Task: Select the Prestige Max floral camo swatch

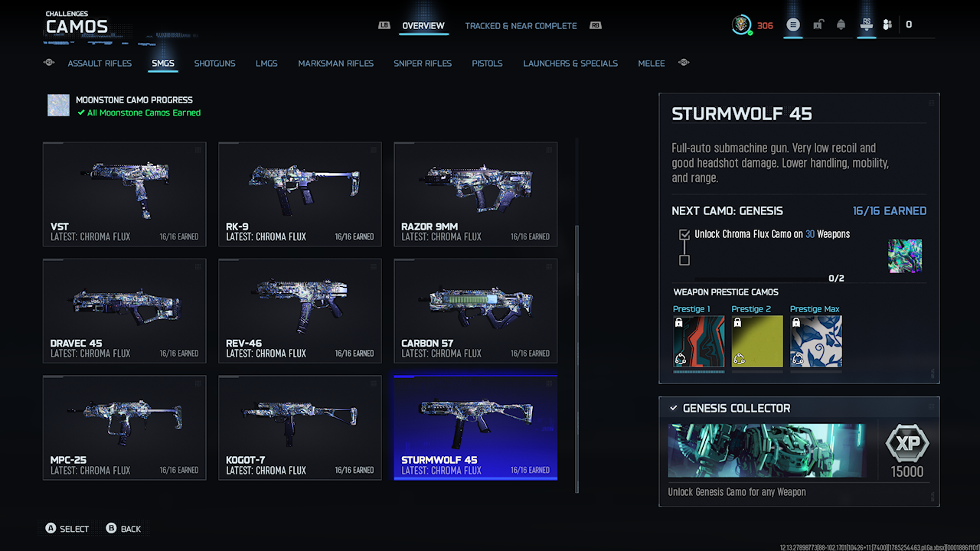Action: tap(816, 341)
